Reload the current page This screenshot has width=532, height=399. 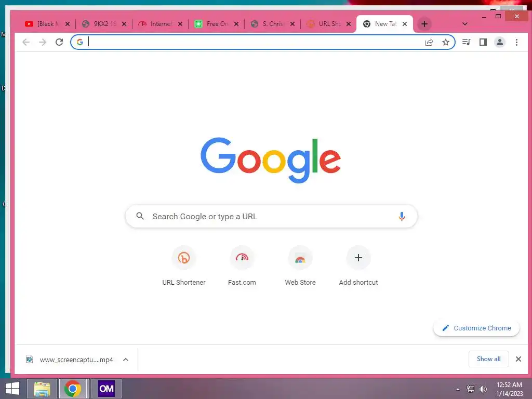pyautogui.click(x=59, y=42)
